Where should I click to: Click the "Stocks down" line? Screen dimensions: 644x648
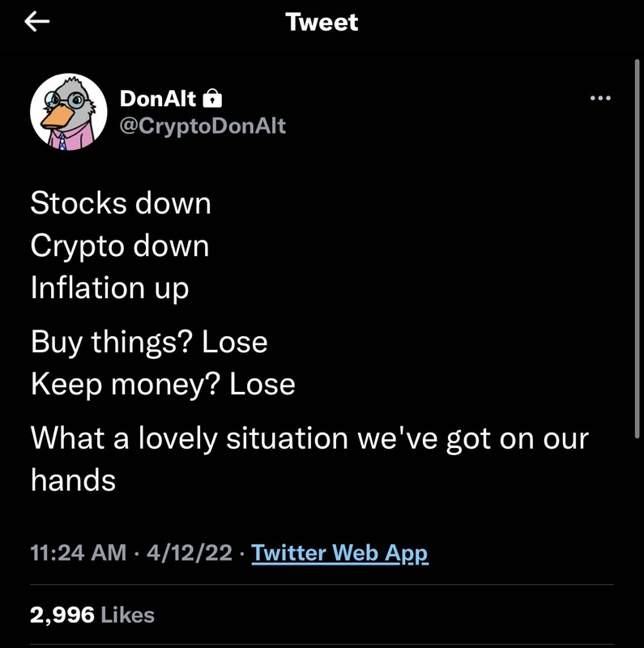coord(121,202)
